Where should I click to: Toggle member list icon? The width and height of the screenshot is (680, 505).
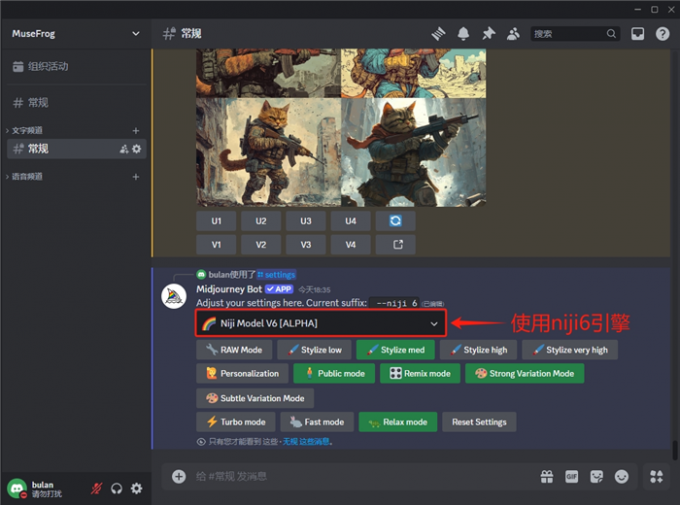(513, 33)
